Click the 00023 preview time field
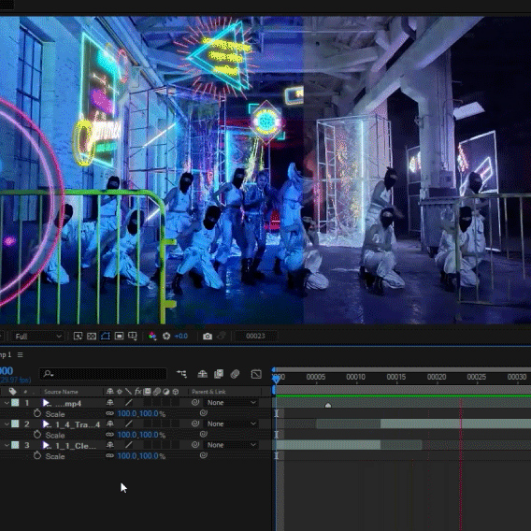This screenshot has width=531, height=531. [256, 336]
